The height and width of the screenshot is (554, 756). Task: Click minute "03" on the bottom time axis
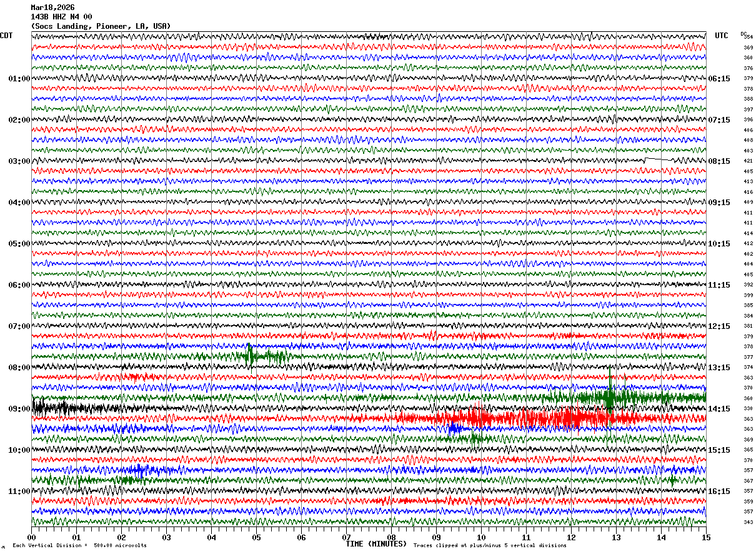166,537
